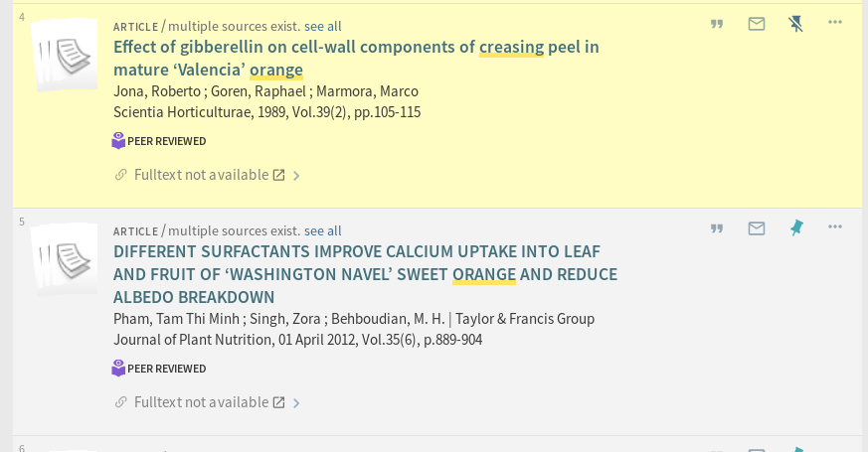The height and width of the screenshot is (452, 868).
Task: Expand chevron next to fulltext in result 4
Action: [x=296, y=176]
